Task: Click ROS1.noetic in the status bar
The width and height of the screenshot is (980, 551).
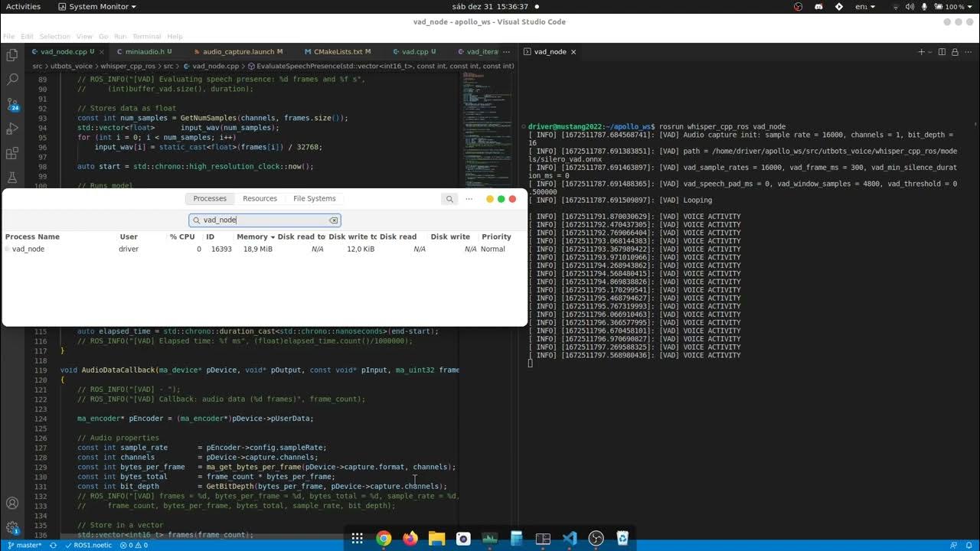Action: (x=88, y=546)
